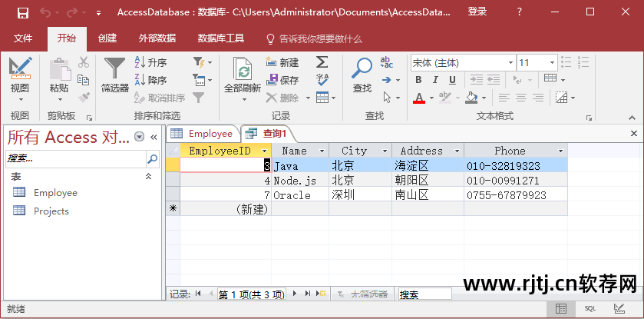Screen dimensions: 644x319
Task: Align text right in text format group
Action: point(537,98)
